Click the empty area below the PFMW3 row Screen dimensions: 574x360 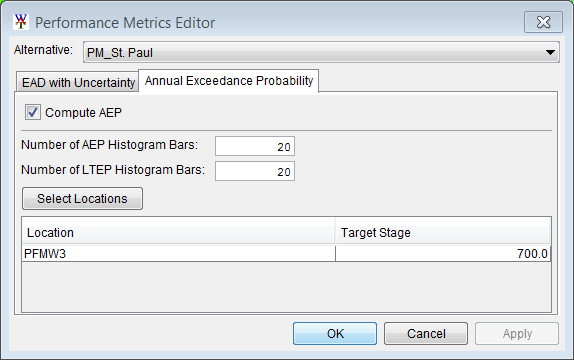click(x=286, y=287)
